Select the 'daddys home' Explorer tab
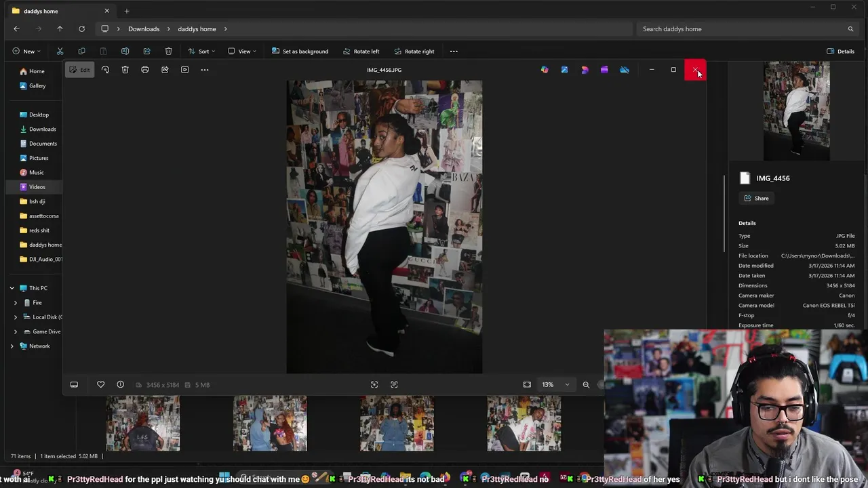The image size is (868, 488). pos(60,11)
